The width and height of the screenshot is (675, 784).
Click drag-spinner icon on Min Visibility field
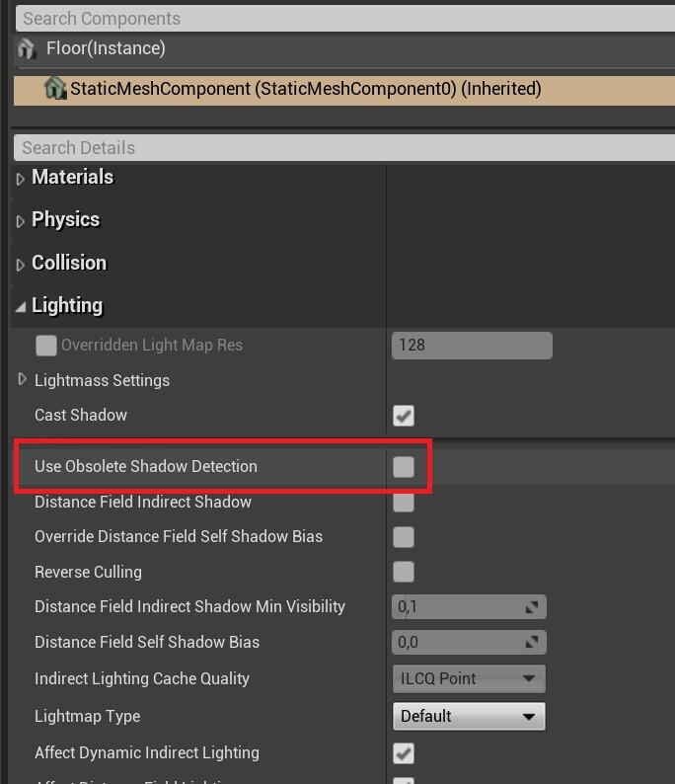point(532,607)
